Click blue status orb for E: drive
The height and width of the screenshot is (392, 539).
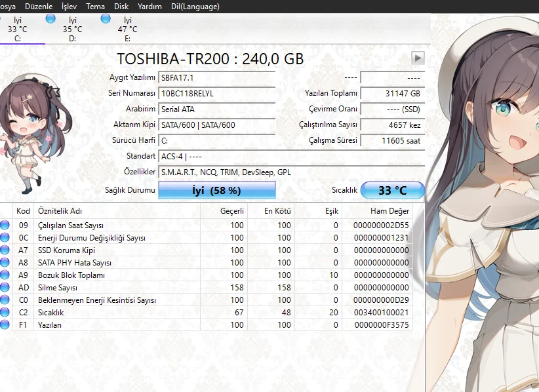[x=106, y=18]
